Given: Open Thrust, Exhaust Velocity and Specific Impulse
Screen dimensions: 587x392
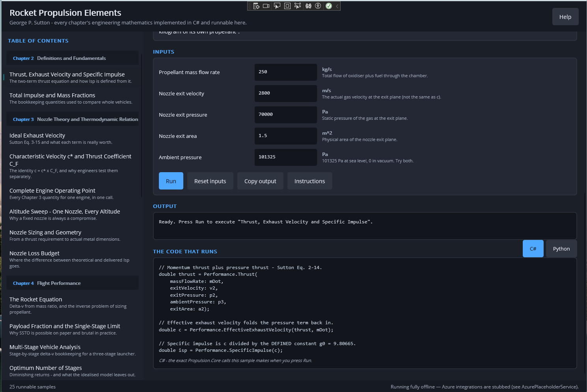Looking at the screenshot, I should (73, 77).
